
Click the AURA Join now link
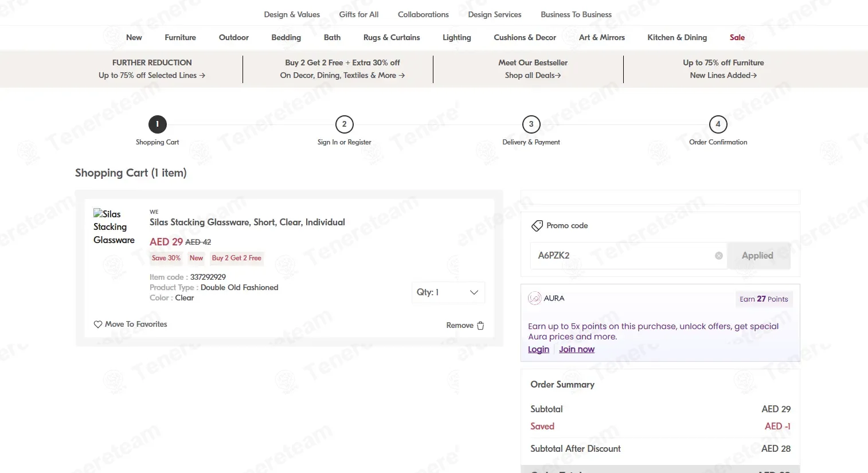[577, 349]
